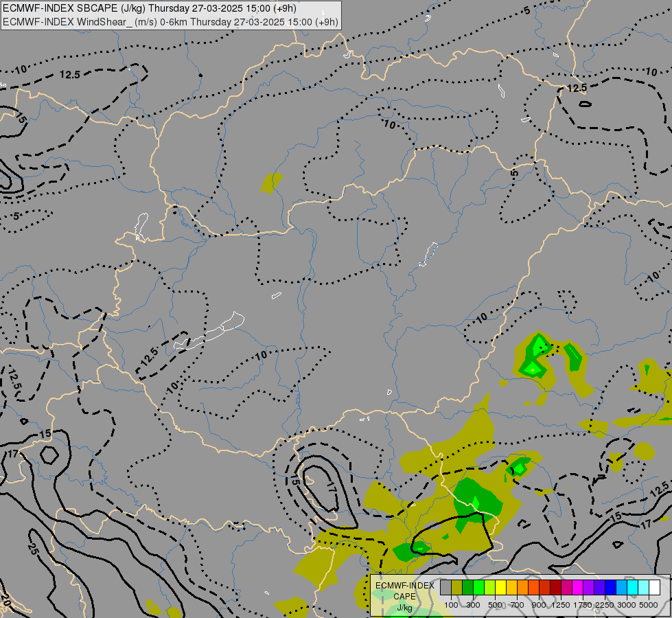Click the small olive CAPE patch in map's upper center
The height and width of the screenshot is (618, 672).
coord(271,183)
